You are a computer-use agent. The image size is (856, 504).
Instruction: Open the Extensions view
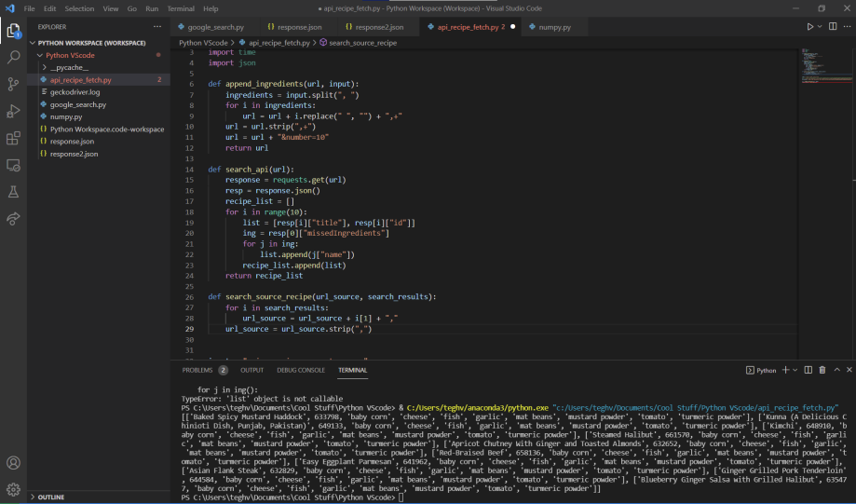click(x=14, y=138)
